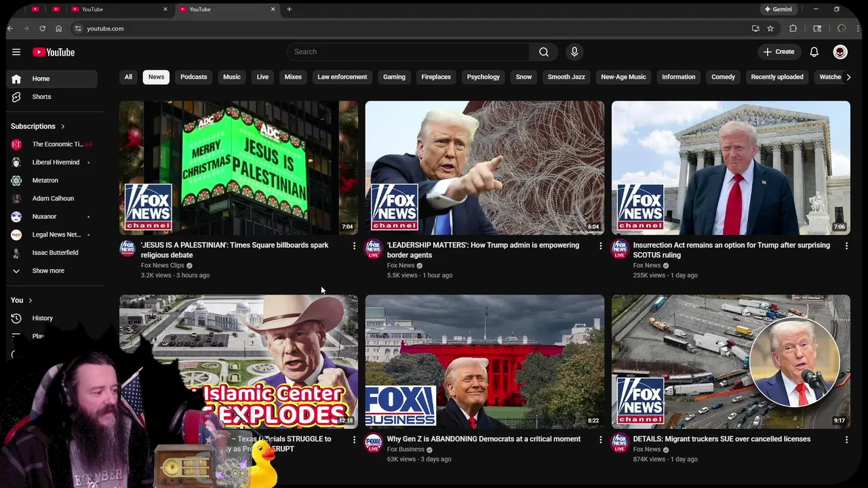Open the account avatar menu
868x488 pixels.
(x=840, y=52)
